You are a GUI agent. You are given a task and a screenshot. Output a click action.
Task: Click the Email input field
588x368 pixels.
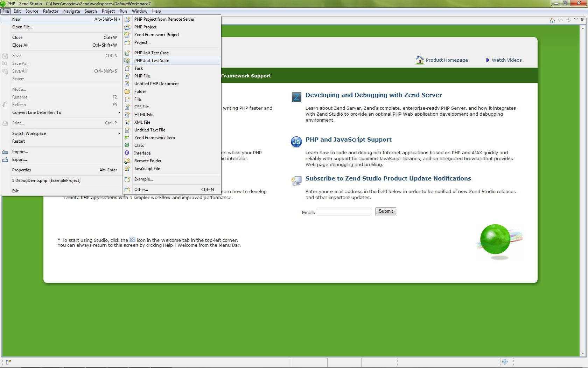point(344,212)
